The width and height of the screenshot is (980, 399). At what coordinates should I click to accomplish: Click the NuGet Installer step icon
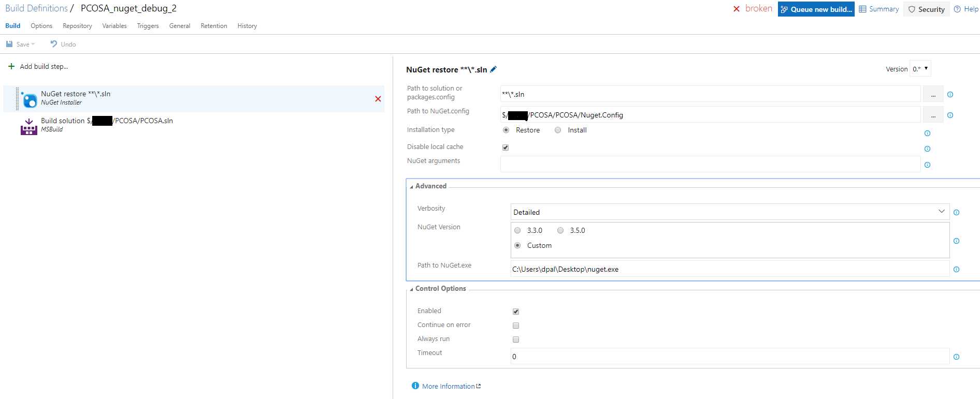click(x=30, y=99)
